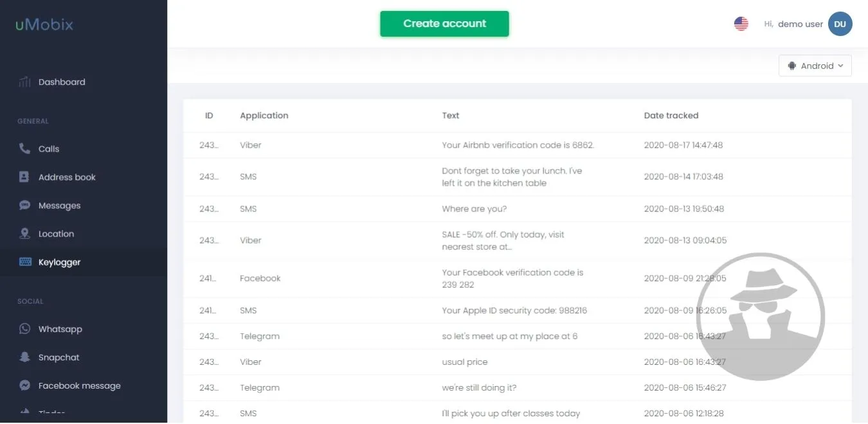Click the date 2020-08-17 14:47:48
This screenshot has width=868, height=424.
[x=683, y=145]
